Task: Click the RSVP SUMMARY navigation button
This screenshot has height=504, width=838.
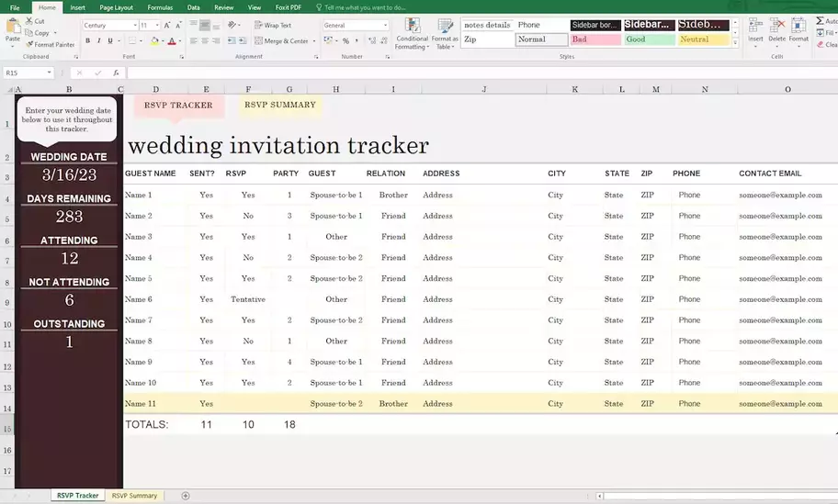Action: coord(280,105)
